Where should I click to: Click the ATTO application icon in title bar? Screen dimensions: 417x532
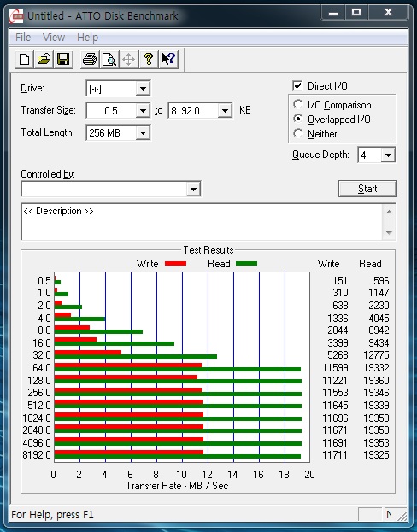point(16,15)
